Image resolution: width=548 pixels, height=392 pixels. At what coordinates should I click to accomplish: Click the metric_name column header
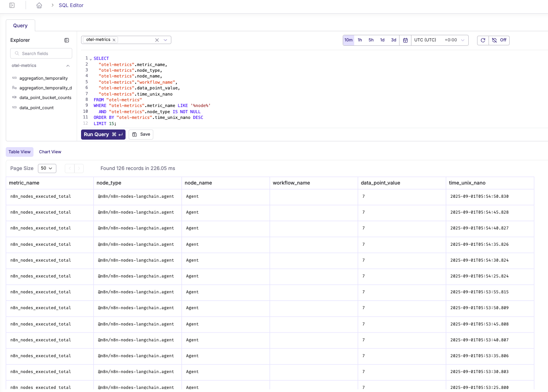point(50,183)
